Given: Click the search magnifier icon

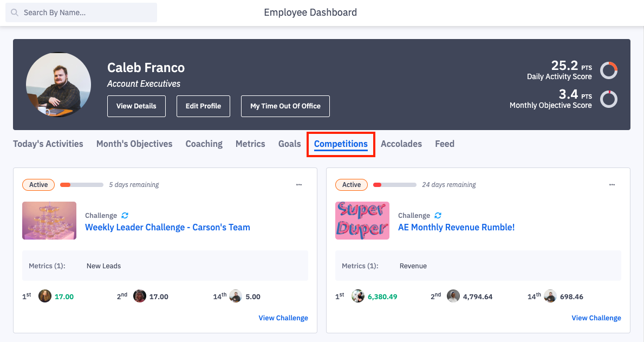Looking at the screenshot, I should 15,12.
